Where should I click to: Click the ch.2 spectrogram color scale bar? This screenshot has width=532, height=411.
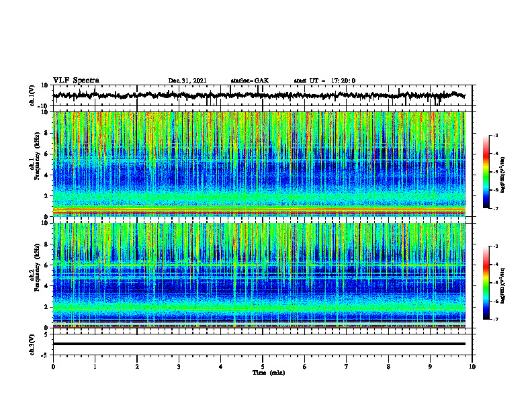pyautogui.click(x=486, y=283)
